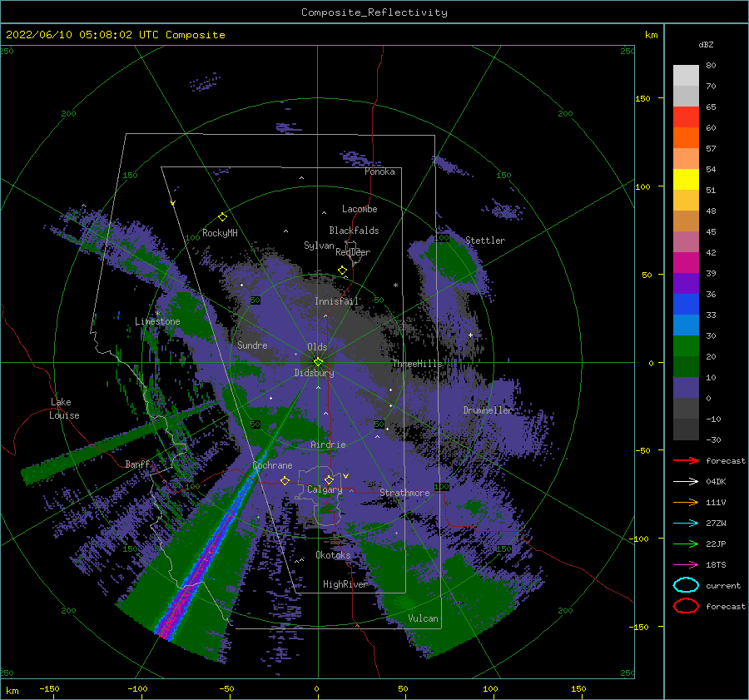The image size is (749, 700).
Task: Click the Ponoka city label
Action: tap(379, 171)
